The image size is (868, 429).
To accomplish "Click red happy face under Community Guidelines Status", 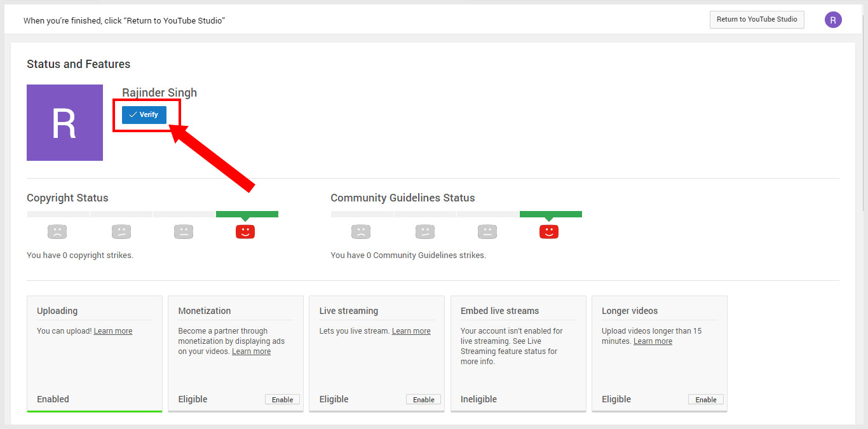I will [x=549, y=232].
